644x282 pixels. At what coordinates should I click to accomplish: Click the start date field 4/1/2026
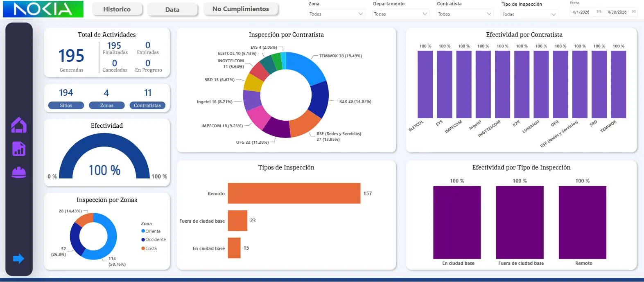pyautogui.click(x=581, y=12)
